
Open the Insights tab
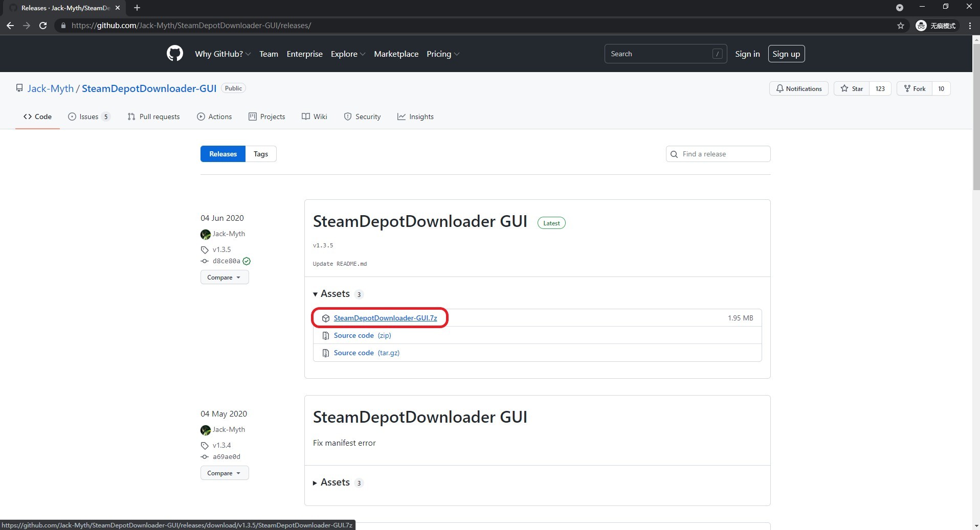tap(415, 117)
